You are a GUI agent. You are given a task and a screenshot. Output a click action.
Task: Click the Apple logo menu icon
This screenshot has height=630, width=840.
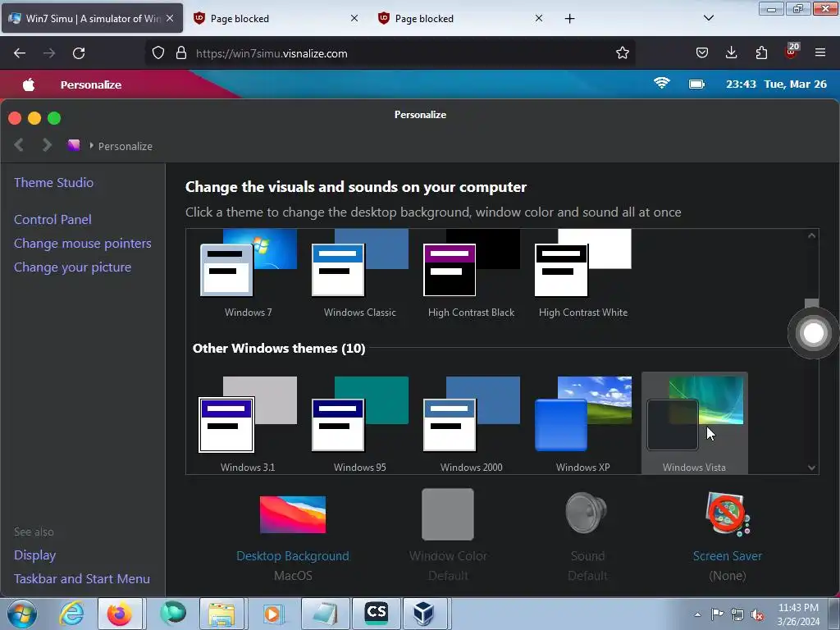(29, 84)
